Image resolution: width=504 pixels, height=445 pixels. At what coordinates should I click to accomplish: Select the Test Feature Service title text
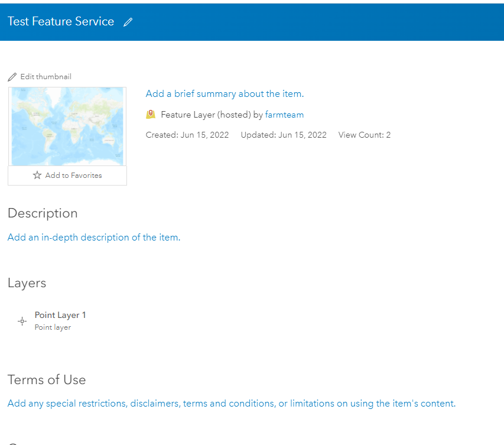pos(61,21)
